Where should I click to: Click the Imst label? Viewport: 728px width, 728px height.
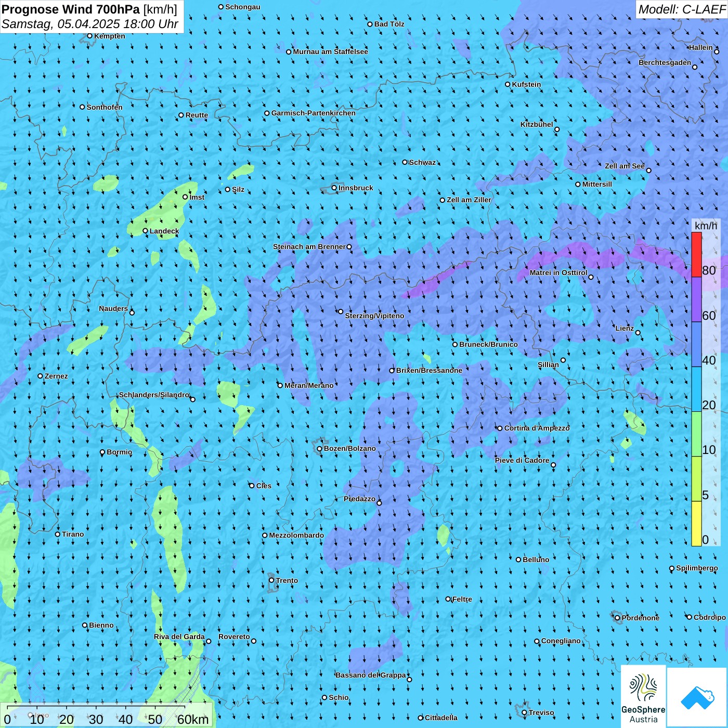[197, 197]
